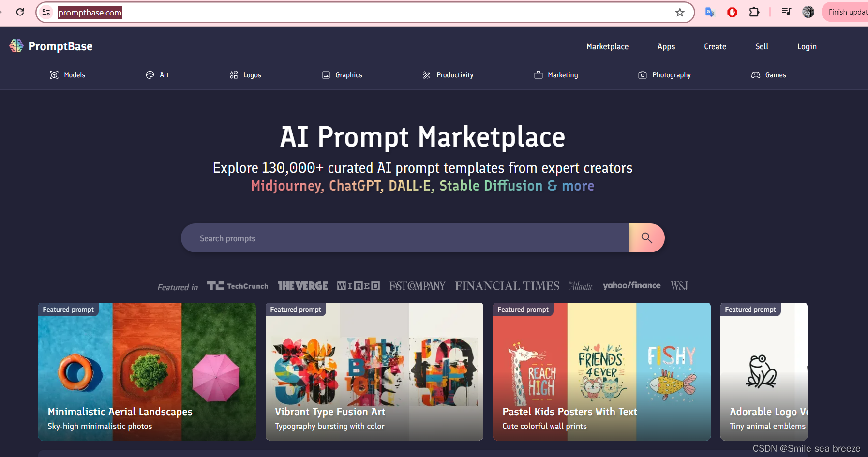Browse the Marketing category
Viewport: 868px width, 457px height.
[x=563, y=75]
